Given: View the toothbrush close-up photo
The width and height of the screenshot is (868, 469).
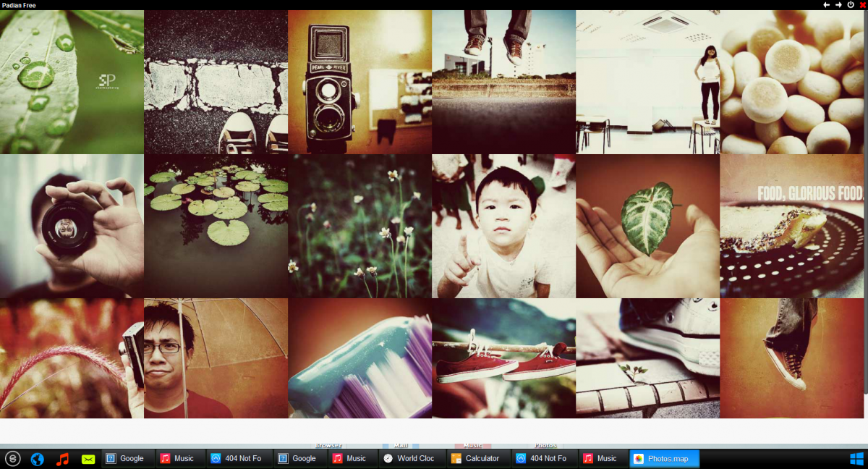Looking at the screenshot, I should point(359,358).
